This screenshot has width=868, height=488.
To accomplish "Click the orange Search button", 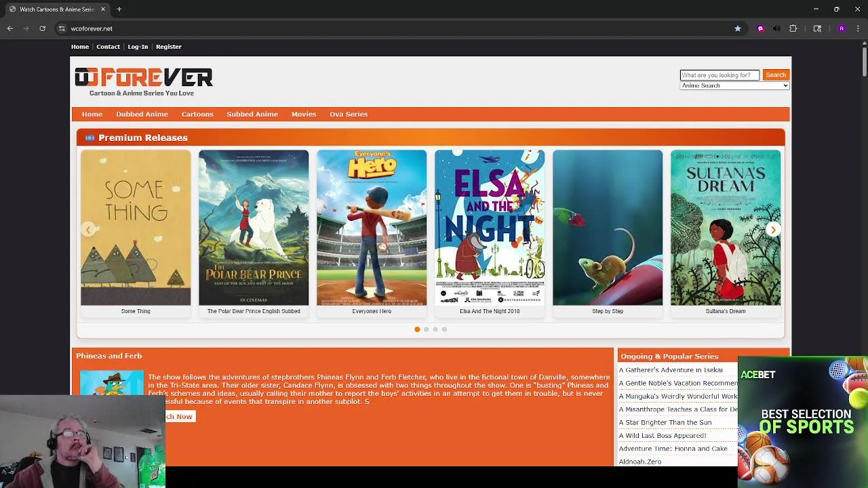I will (776, 75).
